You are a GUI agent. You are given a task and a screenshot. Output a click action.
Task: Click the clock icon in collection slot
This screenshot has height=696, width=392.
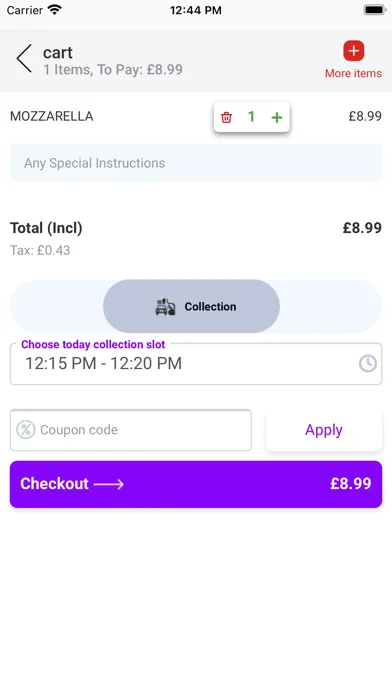(368, 364)
